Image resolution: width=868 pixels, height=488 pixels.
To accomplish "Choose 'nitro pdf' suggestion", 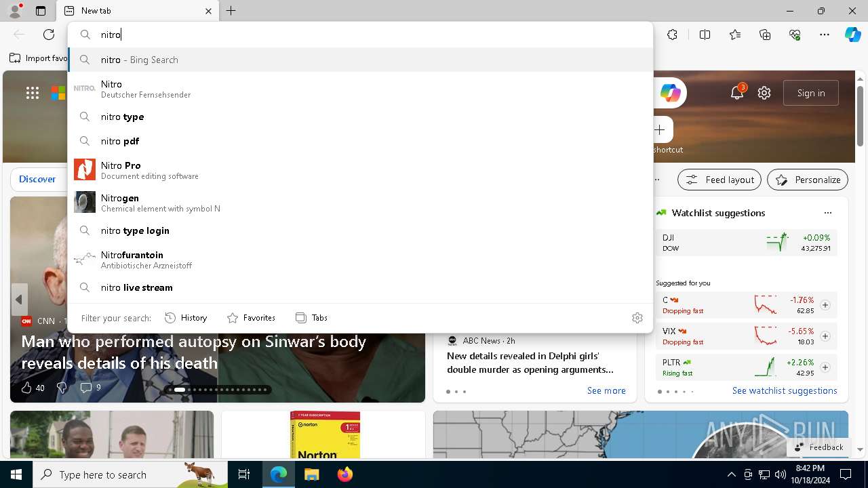I will [360, 141].
